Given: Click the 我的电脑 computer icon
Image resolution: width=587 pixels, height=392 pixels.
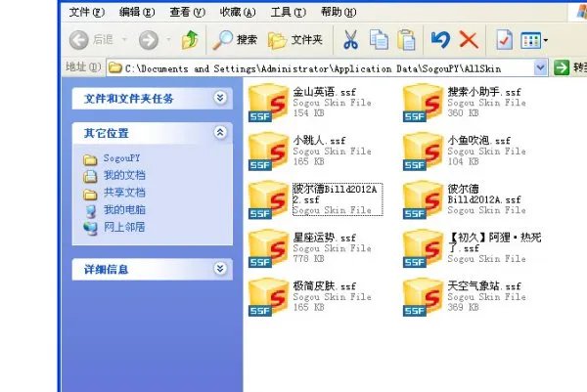Looking at the screenshot, I should point(90,211).
